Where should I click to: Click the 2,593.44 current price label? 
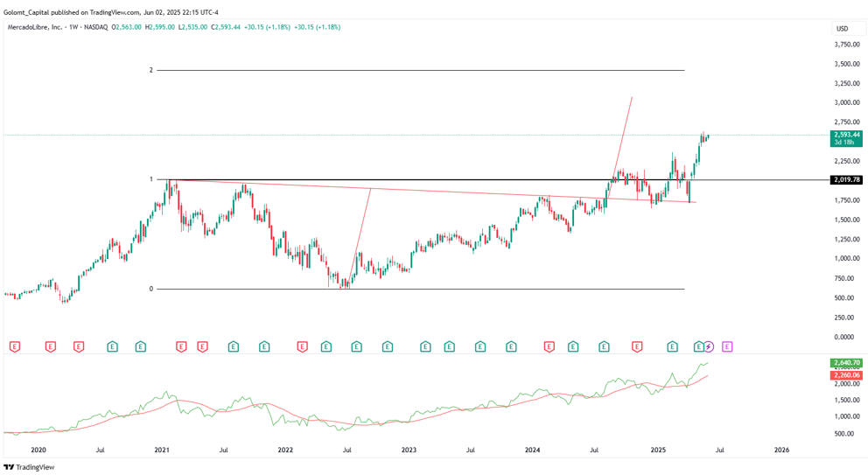click(846, 135)
